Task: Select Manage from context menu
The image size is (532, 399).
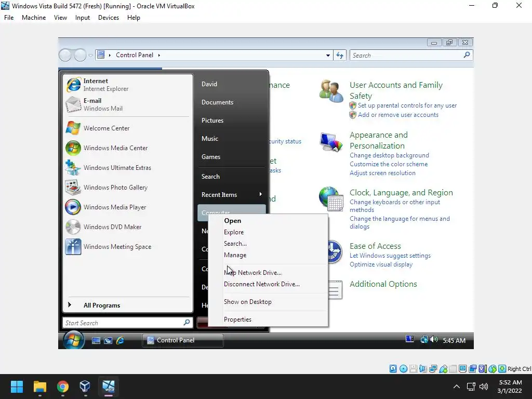Action: [268, 255]
